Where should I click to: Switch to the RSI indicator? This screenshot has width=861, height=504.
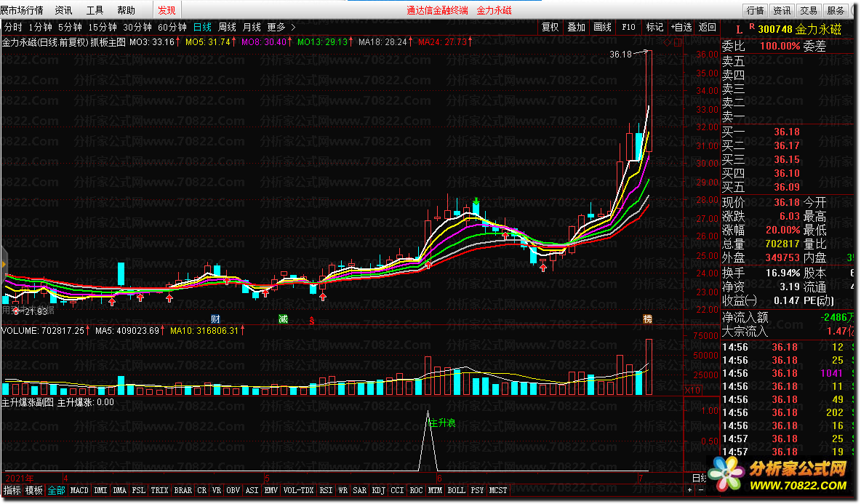pyautogui.click(x=326, y=490)
